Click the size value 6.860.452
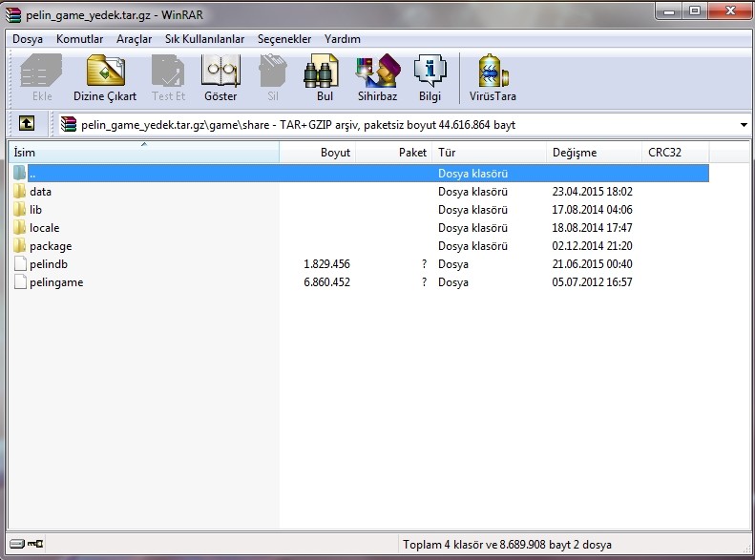Image resolution: width=755 pixels, height=560 pixels. (x=327, y=282)
